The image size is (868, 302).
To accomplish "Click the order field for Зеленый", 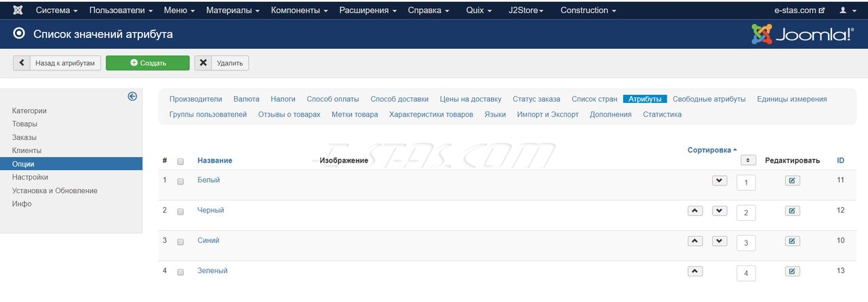I will tap(746, 274).
